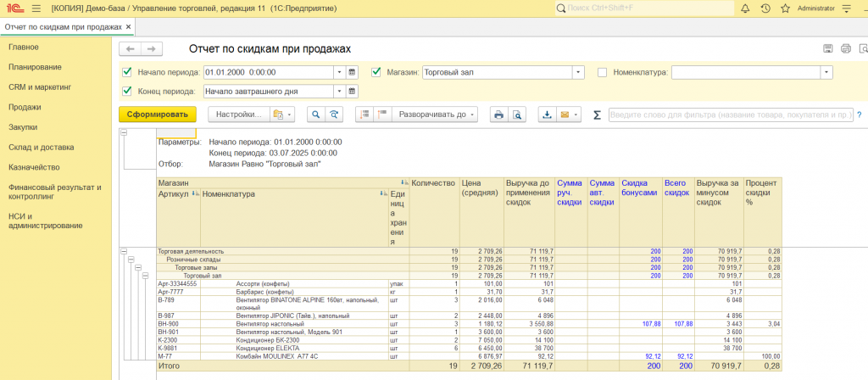Viewport: 868px width, 380px height.
Task: Collapse the report header parameters group
Action: pyautogui.click(x=124, y=133)
